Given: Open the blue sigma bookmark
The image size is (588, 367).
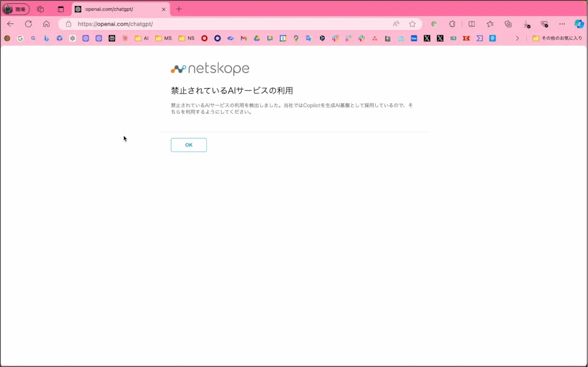Looking at the screenshot, I should (x=479, y=38).
